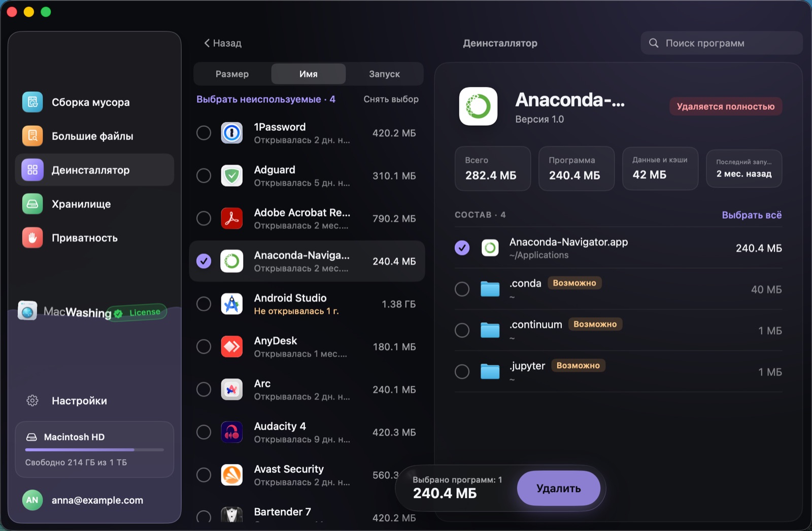Switch sorting to the Размер tab
The width and height of the screenshot is (812, 531).
pos(232,74)
